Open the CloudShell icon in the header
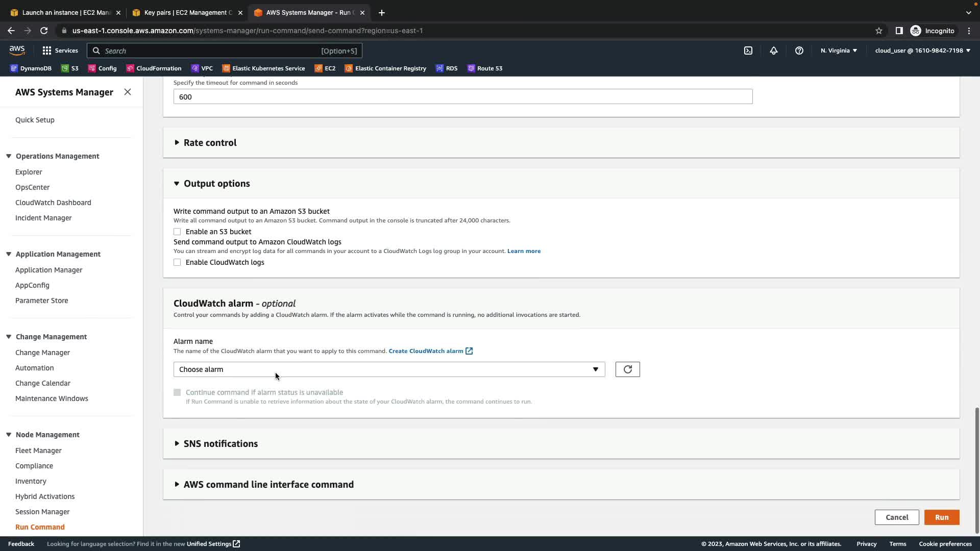Screen dimensions: 980x551 coord(748,51)
